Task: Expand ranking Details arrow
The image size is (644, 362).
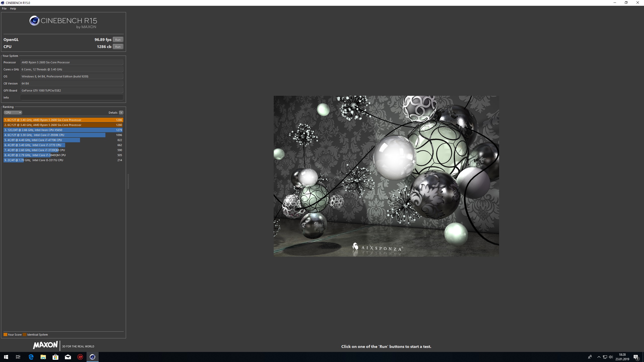Action: [x=121, y=113]
